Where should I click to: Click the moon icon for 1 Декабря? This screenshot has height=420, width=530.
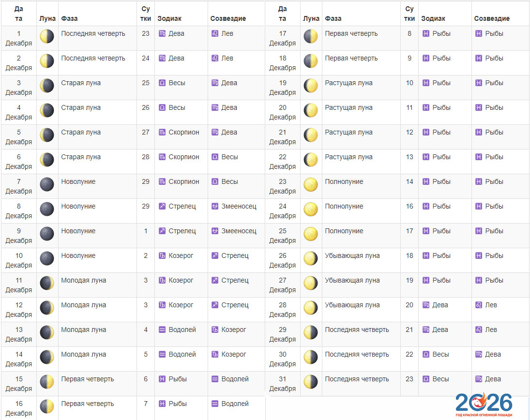point(47,36)
